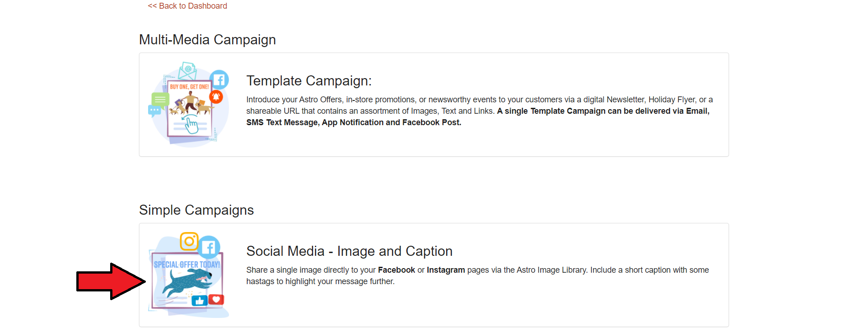The width and height of the screenshot is (868, 333).
Task: Click the pointing hand cursor icon
Action: [x=192, y=125]
